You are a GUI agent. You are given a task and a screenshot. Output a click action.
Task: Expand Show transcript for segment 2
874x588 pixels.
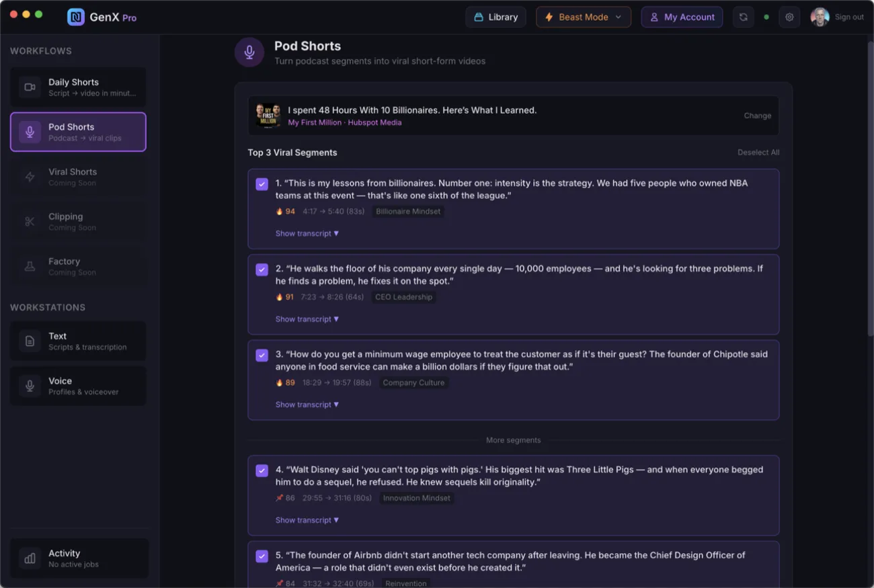click(x=307, y=319)
